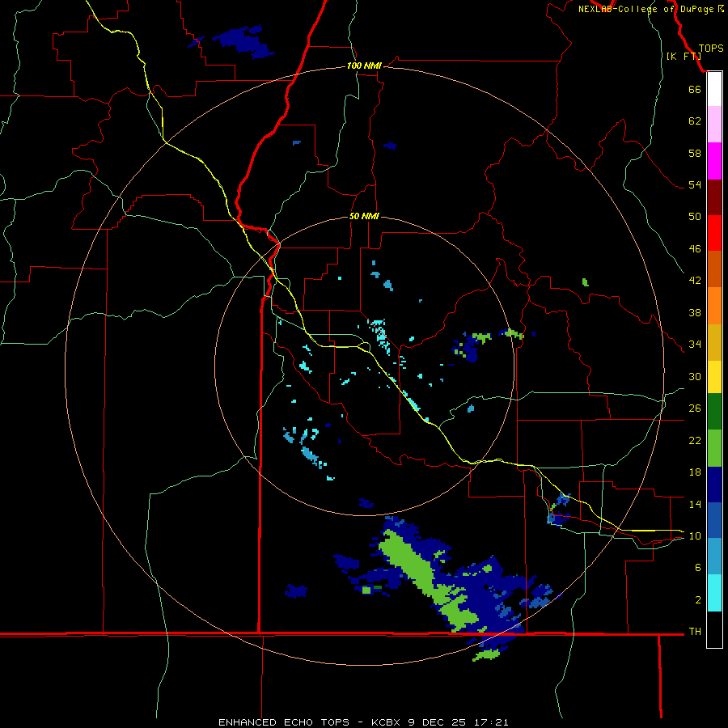Image resolution: width=728 pixels, height=728 pixels.
Task: Choose the maroon legend swatch below 54
Action: pyautogui.click(x=714, y=197)
